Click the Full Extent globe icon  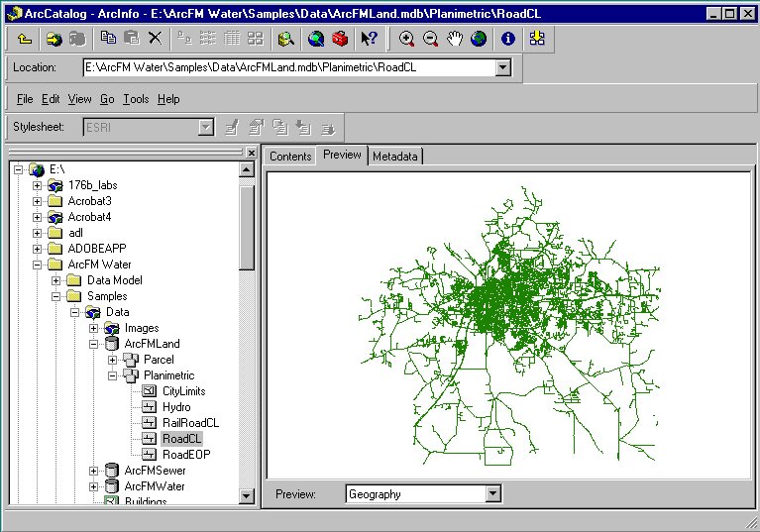coord(479,39)
